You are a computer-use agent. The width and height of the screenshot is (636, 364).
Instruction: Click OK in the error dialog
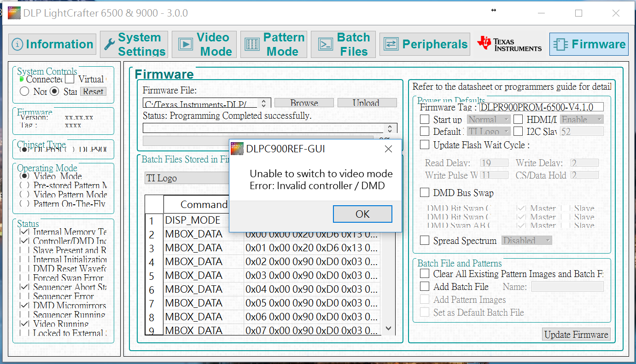[x=362, y=214]
